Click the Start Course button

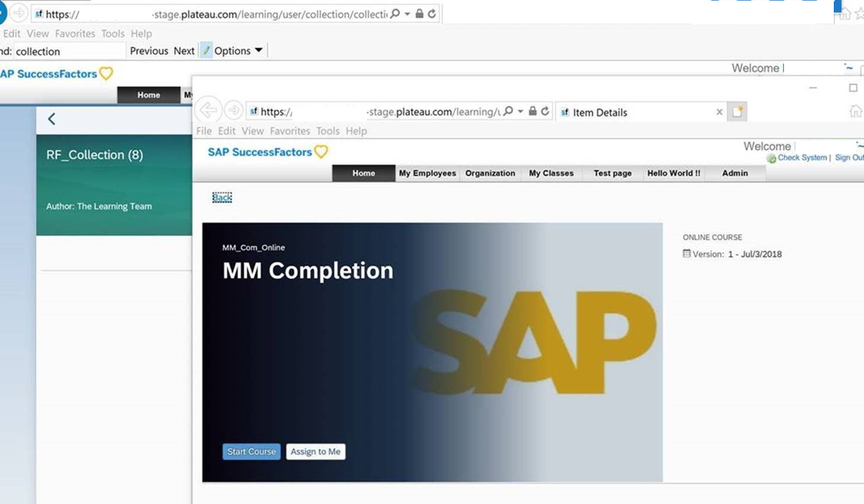click(252, 451)
